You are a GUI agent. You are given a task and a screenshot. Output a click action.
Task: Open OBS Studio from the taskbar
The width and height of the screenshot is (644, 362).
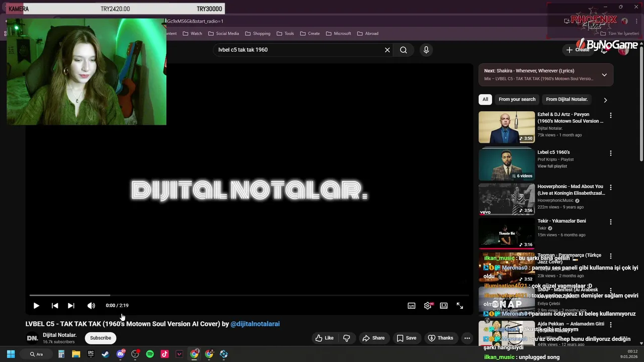[x=135, y=354]
